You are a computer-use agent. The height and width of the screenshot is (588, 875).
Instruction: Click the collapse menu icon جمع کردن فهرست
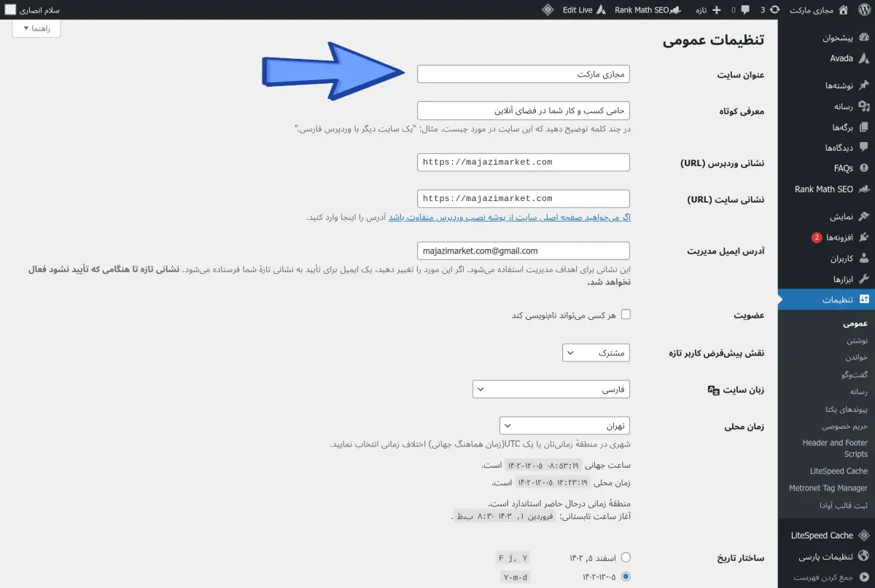pyautogui.click(x=864, y=578)
